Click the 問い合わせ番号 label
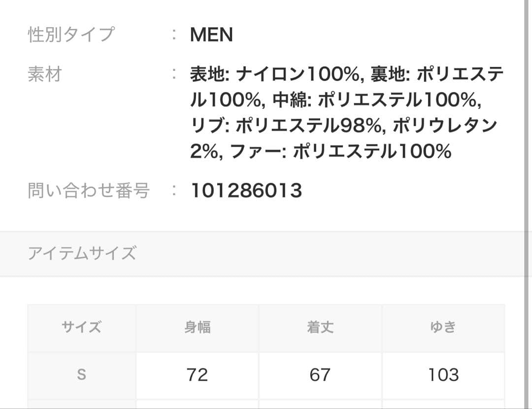This screenshot has width=532, height=409. click(89, 190)
